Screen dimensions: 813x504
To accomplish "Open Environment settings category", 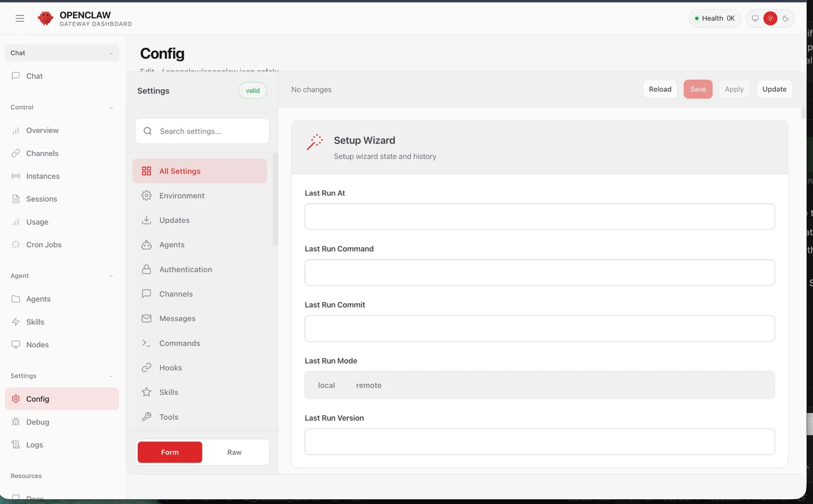I will (x=200, y=196).
